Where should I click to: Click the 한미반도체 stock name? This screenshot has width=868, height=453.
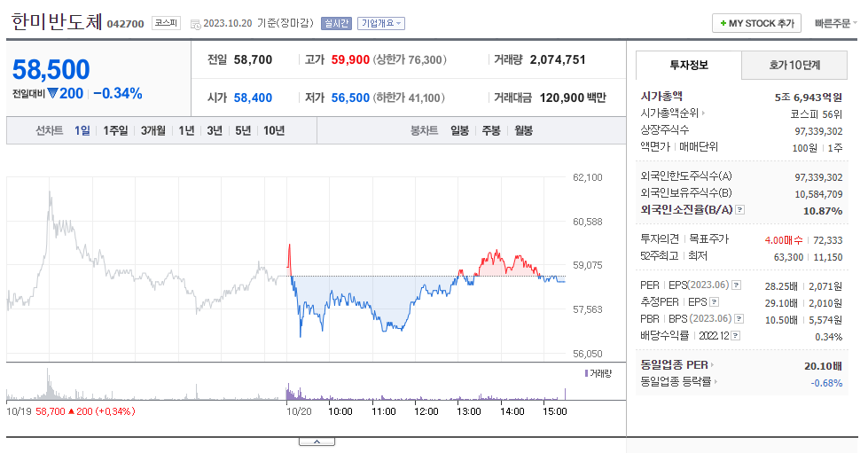57,21
